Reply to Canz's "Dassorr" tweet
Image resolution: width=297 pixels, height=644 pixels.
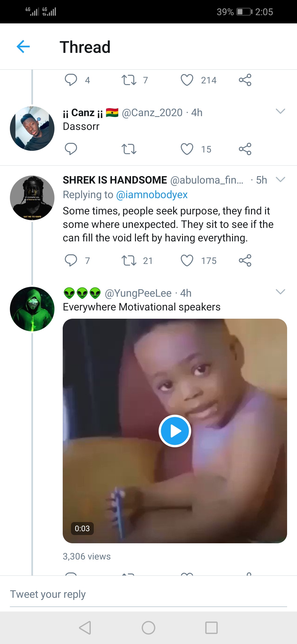tap(71, 149)
